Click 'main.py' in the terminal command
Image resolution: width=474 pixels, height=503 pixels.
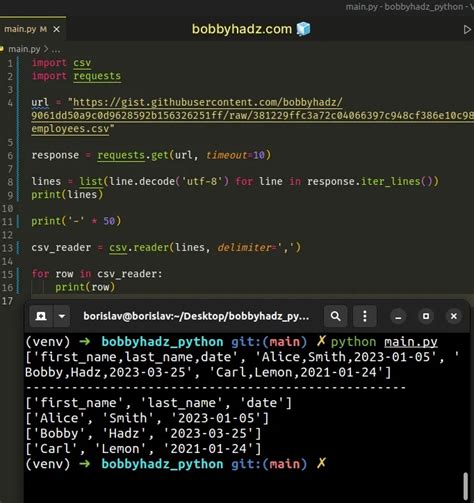[x=411, y=342]
